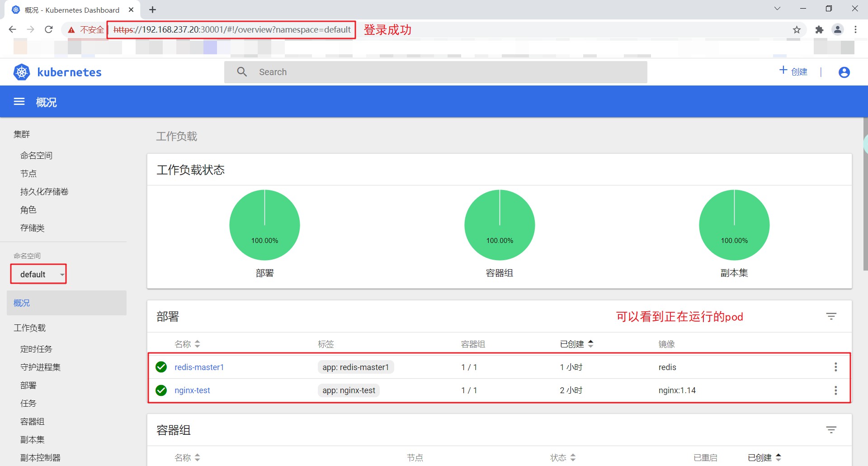Click the not-secure warning icon
This screenshot has width=868, height=466.
pyautogui.click(x=71, y=30)
